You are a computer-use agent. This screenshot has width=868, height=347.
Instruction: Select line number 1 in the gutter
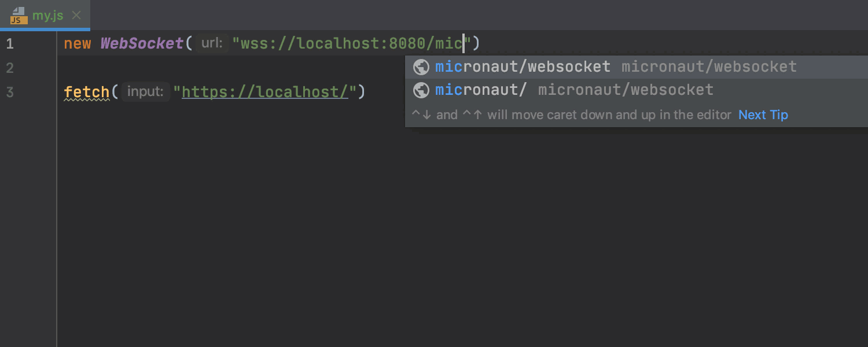10,44
